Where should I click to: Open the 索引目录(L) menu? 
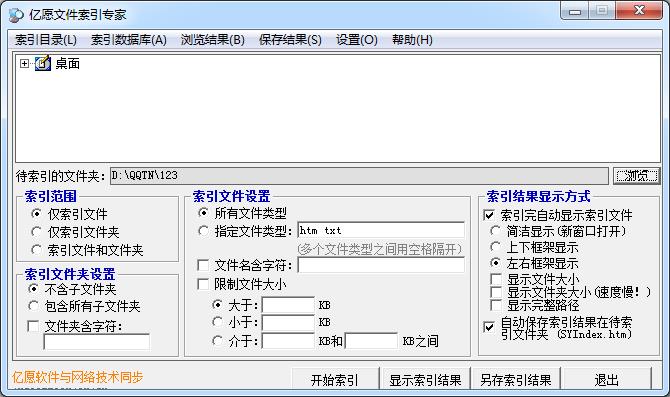[46, 40]
